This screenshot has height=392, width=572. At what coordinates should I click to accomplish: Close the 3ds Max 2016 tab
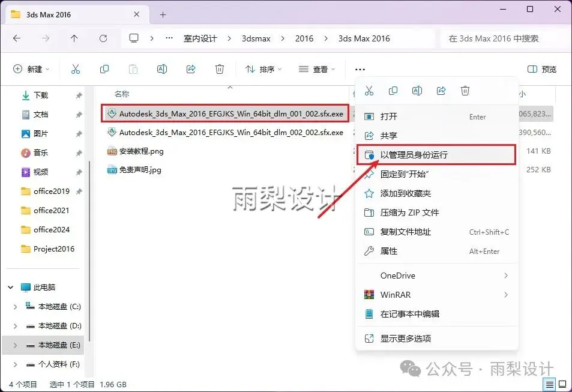coord(136,14)
